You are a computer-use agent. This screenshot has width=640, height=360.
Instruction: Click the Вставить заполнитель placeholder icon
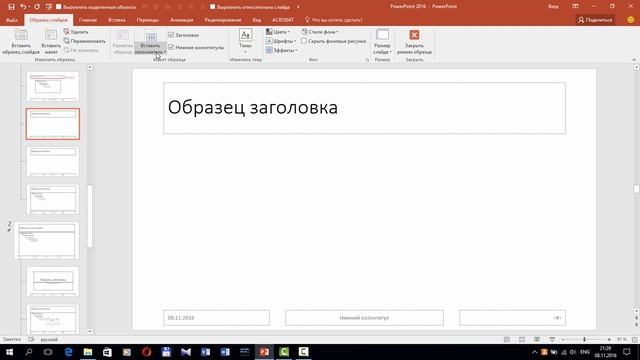[151, 36]
